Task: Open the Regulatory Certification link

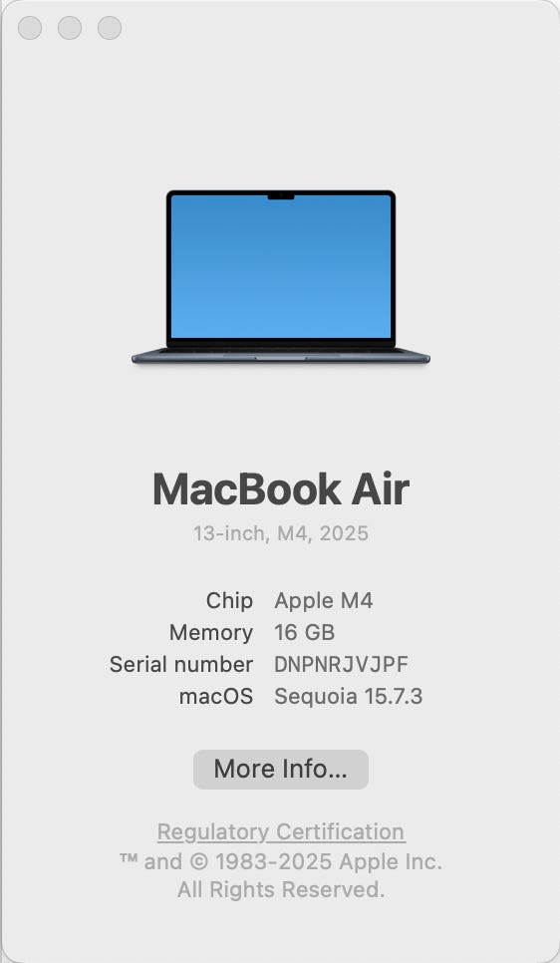Action: [x=281, y=831]
